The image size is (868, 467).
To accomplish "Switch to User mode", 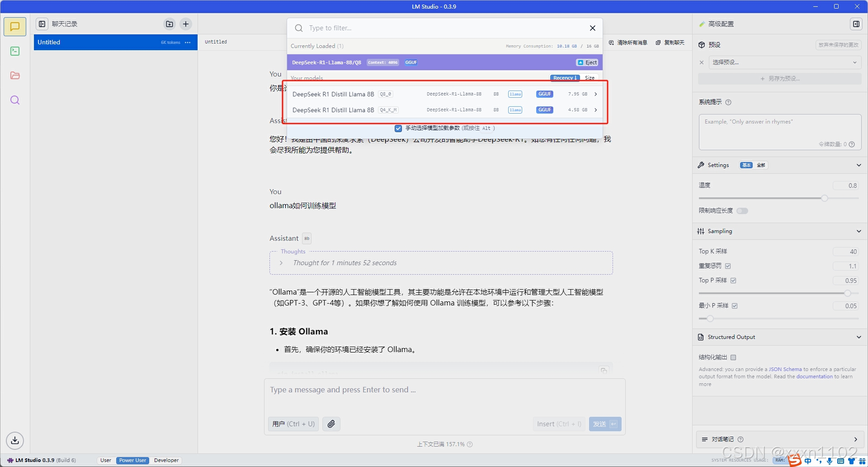I will pyautogui.click(x=106, y=460).
